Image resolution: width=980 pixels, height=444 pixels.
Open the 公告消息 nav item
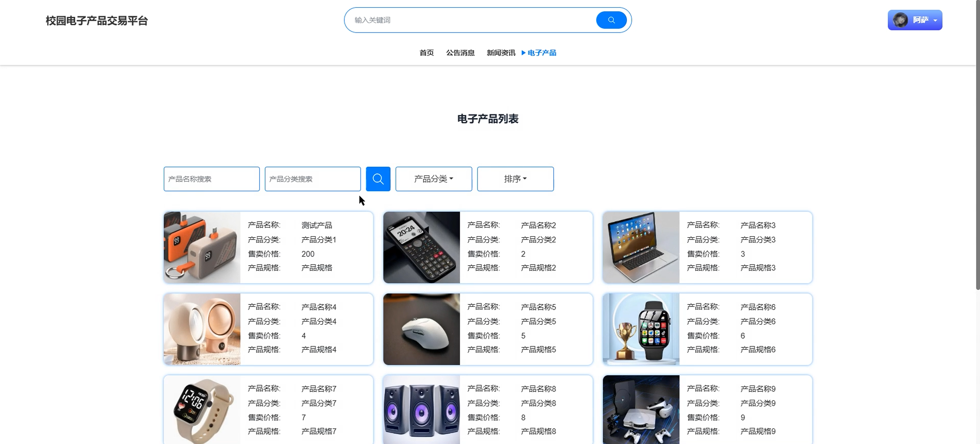(460, 53)
